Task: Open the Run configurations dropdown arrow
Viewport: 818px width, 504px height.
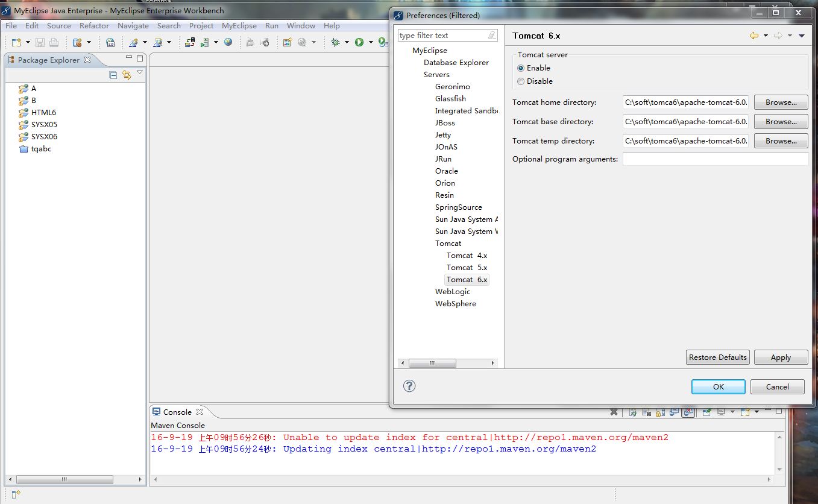Action: 370,42
